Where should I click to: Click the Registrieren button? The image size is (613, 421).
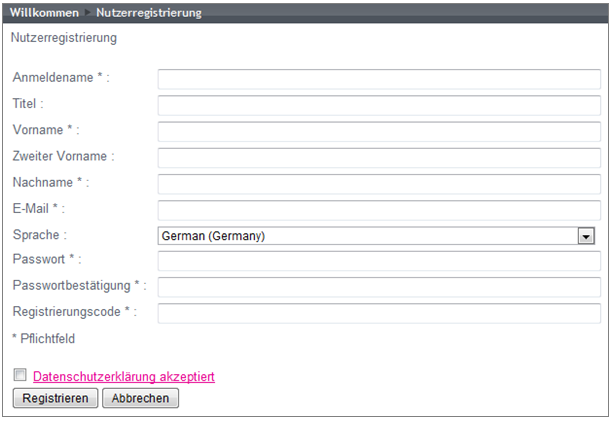[55, 398]
